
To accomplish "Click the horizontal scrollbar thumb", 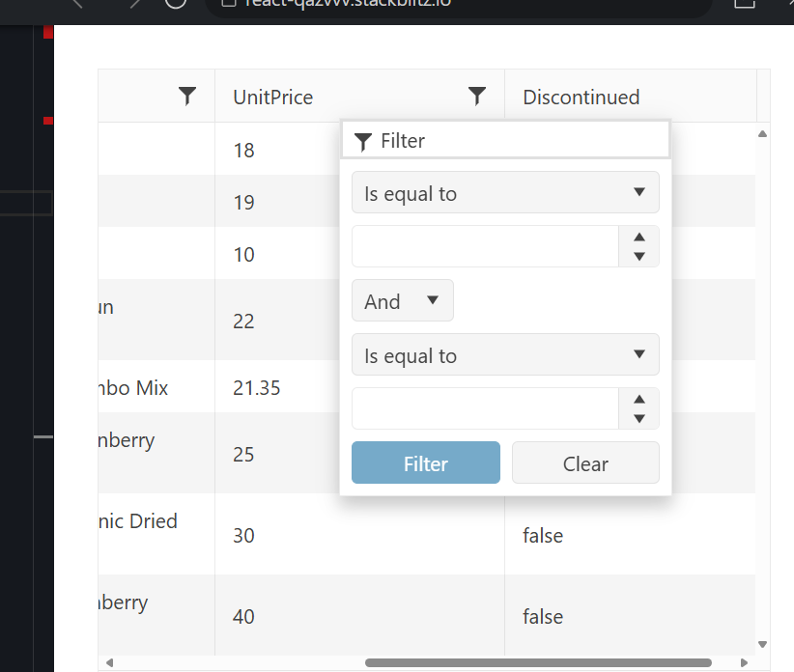I will [x=538, y=662].
